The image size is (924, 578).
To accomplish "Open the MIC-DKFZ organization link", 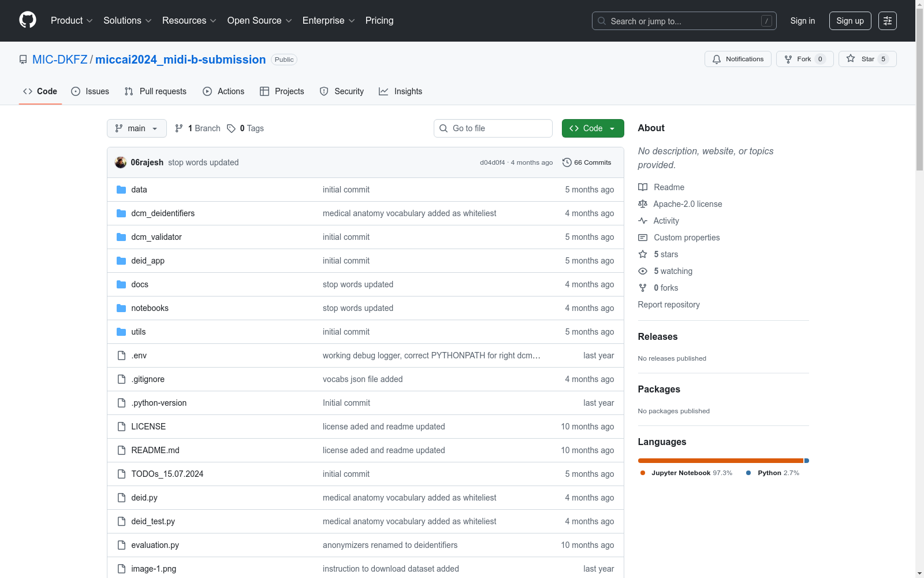I will (x=60, y=60).
